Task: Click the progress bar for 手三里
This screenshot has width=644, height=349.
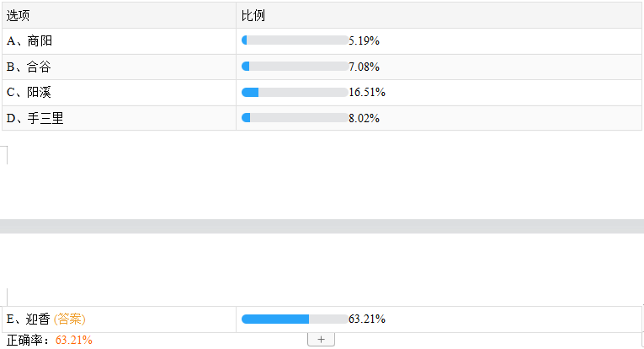Action: point(295,118)
